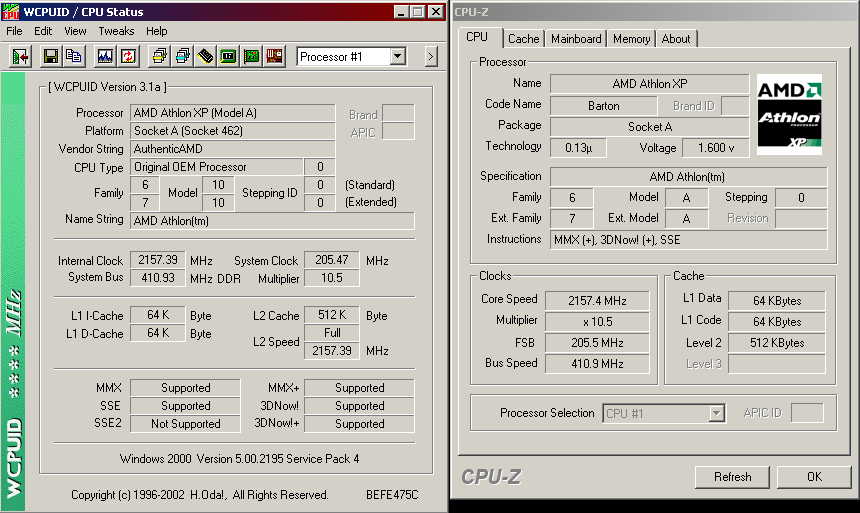Click the Core Speed '2157.4 MHz' value
Image resolution: width=860 pixels, height=513 pixels.
[597, 301]
